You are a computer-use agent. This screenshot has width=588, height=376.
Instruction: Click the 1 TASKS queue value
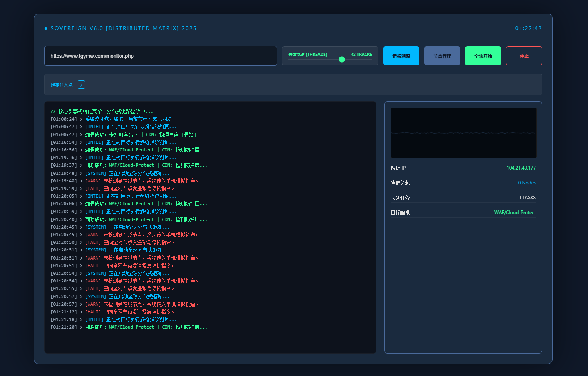(527, 198)
